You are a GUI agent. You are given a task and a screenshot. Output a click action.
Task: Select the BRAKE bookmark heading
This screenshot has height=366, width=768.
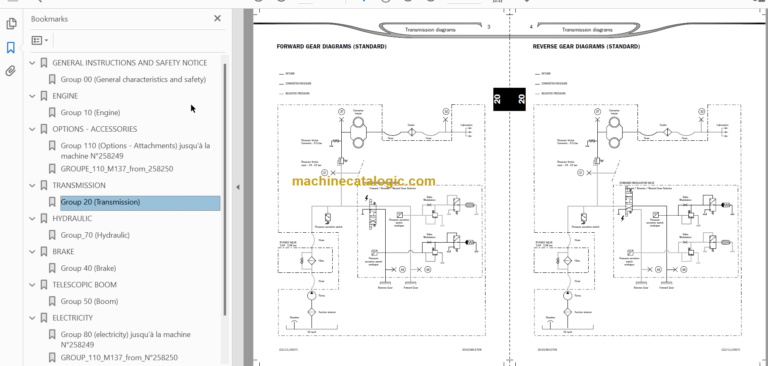point(63,252)
